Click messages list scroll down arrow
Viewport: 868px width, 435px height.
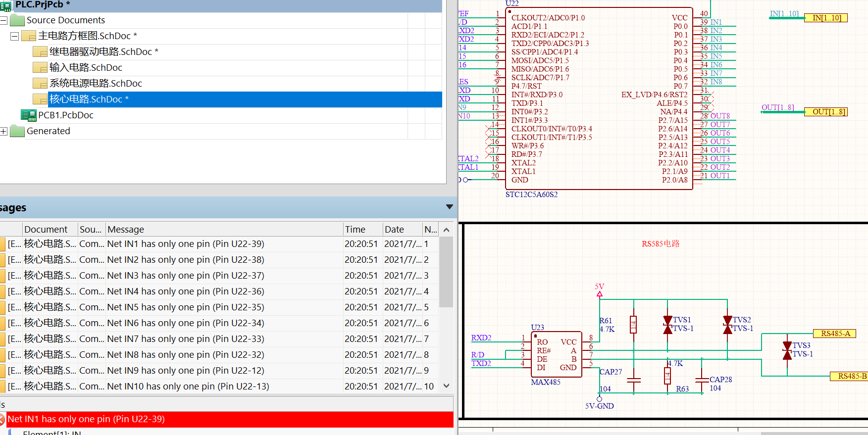coord(446,386)
